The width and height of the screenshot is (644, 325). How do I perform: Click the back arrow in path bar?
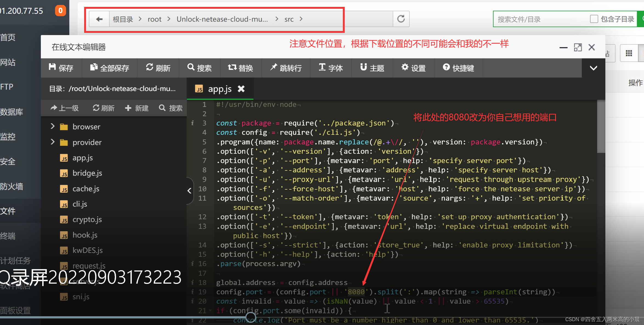[99, 19]
